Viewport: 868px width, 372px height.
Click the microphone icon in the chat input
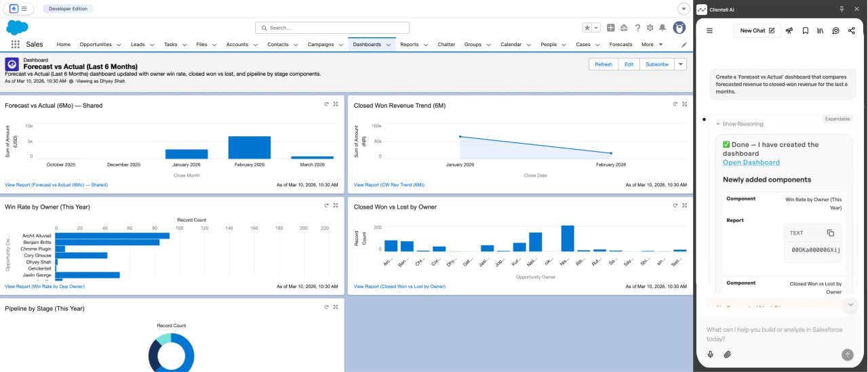click(711, 354)
